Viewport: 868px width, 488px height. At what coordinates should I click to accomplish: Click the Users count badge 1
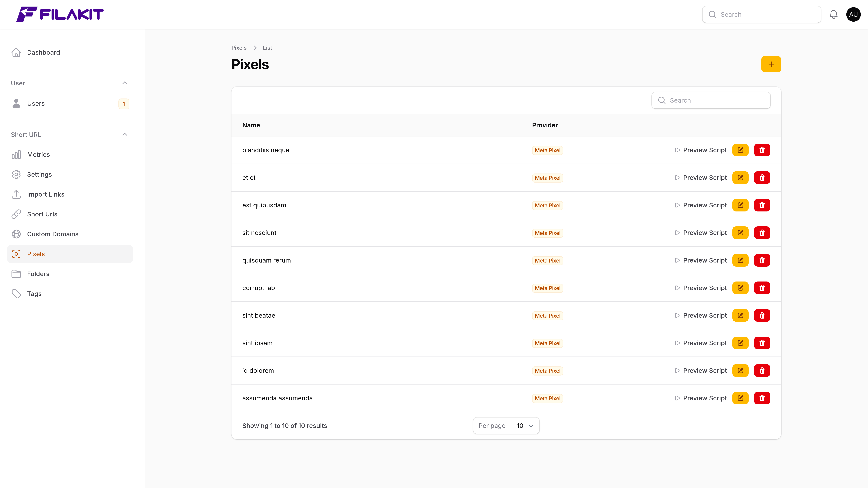point(124,104)
